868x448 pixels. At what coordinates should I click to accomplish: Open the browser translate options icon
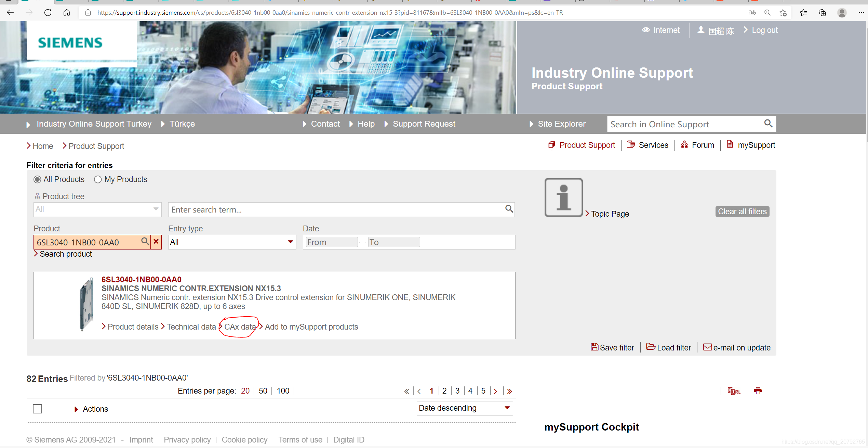(752, 13)
